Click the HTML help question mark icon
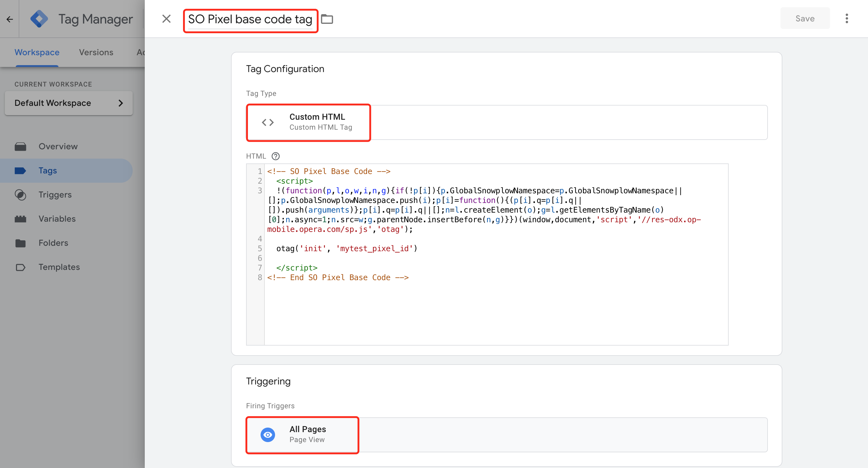The width and height of the screenshot is (868, 468). tap(275, 156)
